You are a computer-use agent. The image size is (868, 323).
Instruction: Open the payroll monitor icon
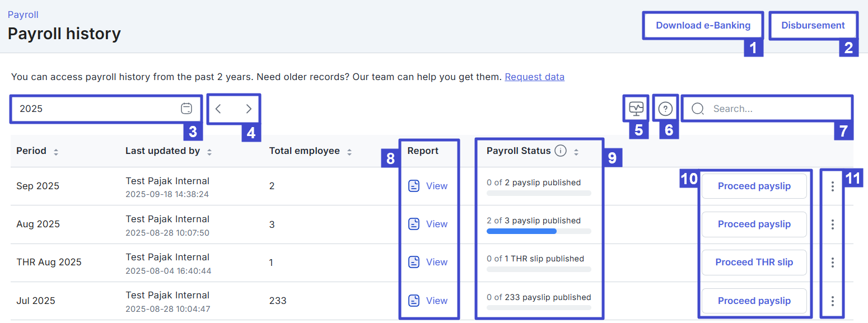coord(636,109)
